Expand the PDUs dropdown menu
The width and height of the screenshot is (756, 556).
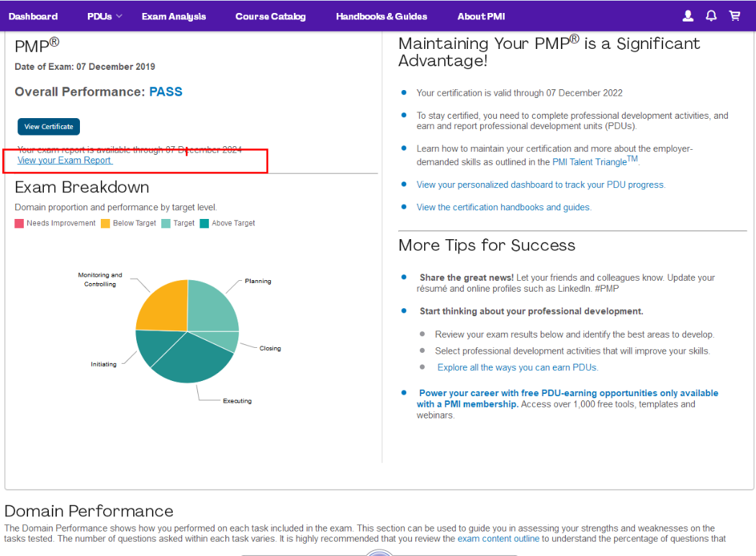coord(104,16)
